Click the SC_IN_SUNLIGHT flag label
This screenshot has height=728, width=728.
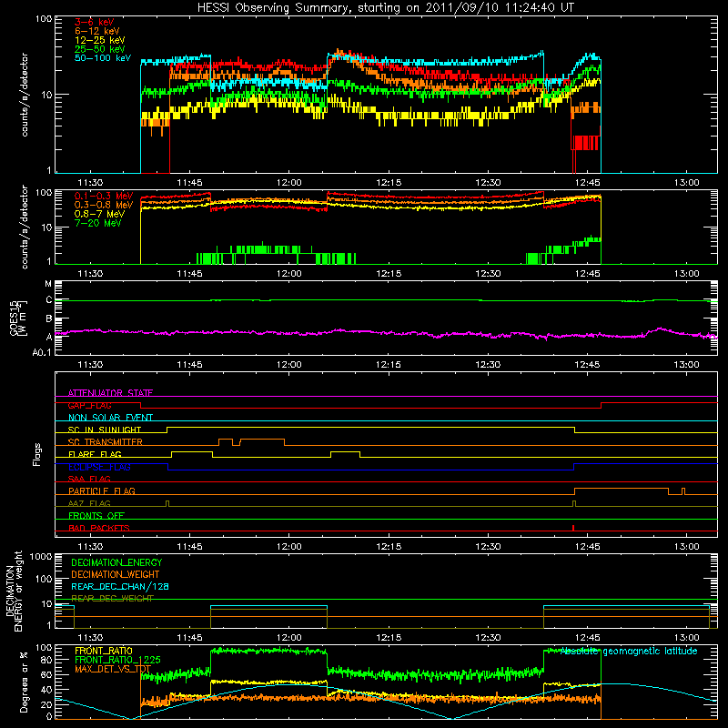pyautogui.click(x=105, y=430)
